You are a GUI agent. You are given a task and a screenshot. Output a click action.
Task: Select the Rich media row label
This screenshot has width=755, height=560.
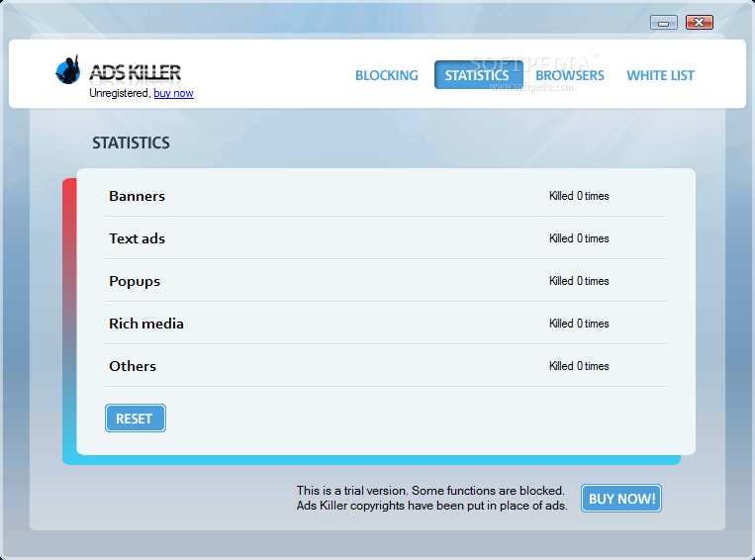(x=145, y=324)
